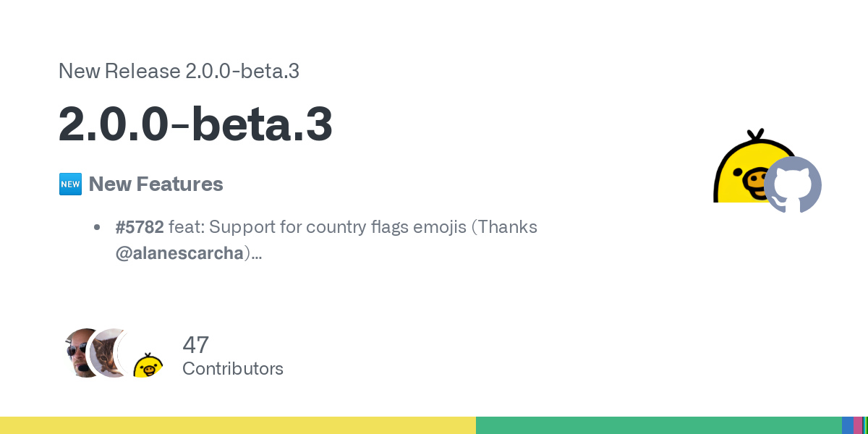Click the GitHub octocat logo
Viewport: 868px width, 434px height.
(793, 184)
